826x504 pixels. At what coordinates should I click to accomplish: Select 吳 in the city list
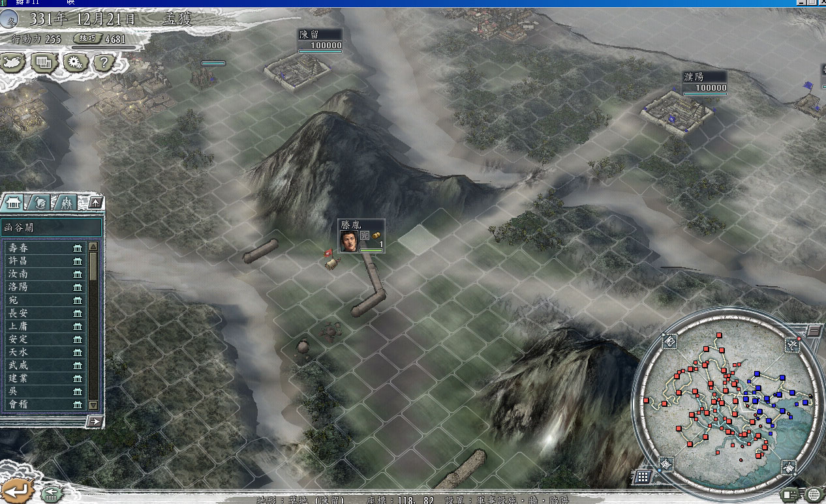pyautogui.click(x=44, y=391)
